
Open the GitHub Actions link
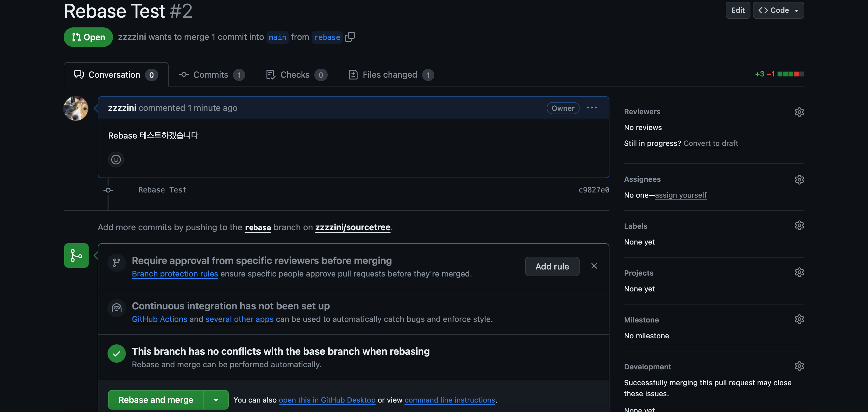(159, 319)
